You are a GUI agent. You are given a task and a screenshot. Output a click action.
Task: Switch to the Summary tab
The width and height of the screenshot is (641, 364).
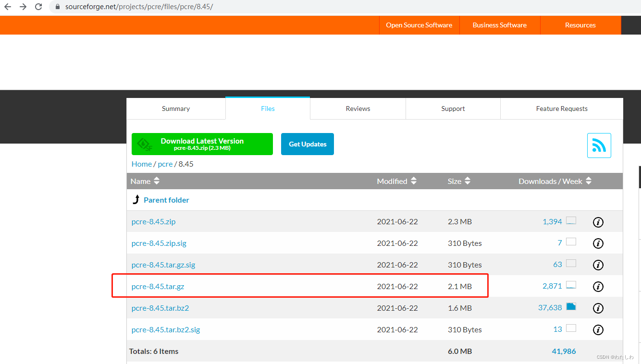pyautogui.click(x=176, y=109)
